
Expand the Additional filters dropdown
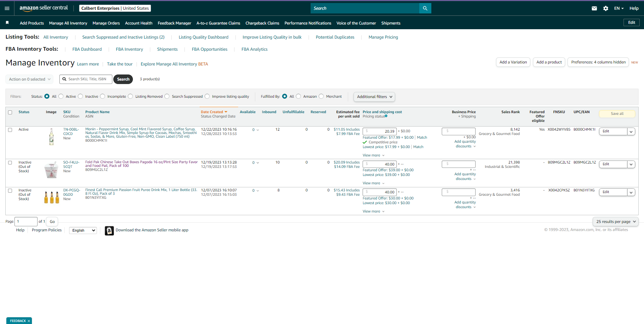[x=374, y=97]
